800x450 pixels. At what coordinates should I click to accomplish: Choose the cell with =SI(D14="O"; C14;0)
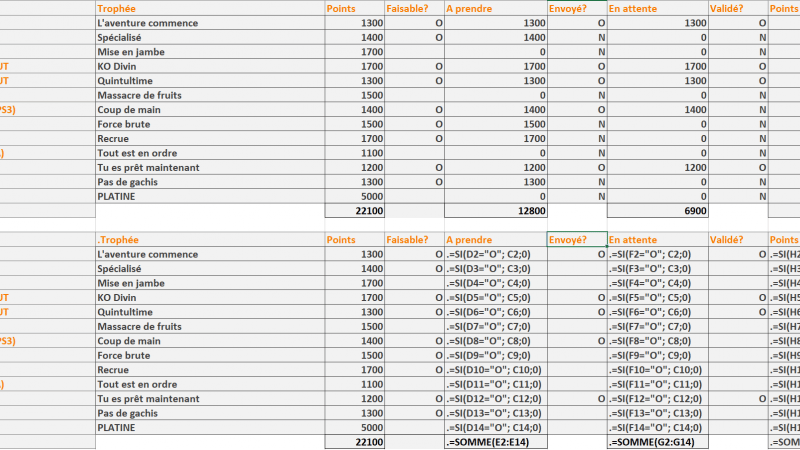point(496,428)
